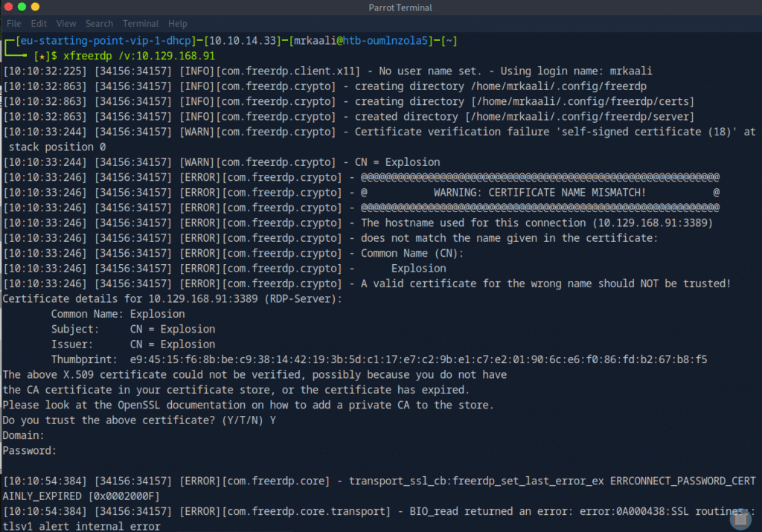The height and width of the screenshot is (532, 762).
Task: Open the Edit menu
Action: click(x=39, y=24)
